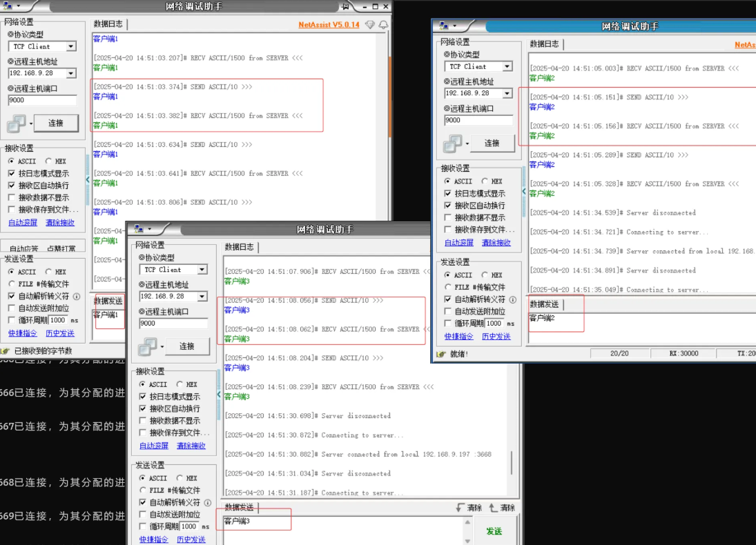Click the connection icon in the 客户端1 window
This screenshot has height=545, width=756.
click(17, 123)
